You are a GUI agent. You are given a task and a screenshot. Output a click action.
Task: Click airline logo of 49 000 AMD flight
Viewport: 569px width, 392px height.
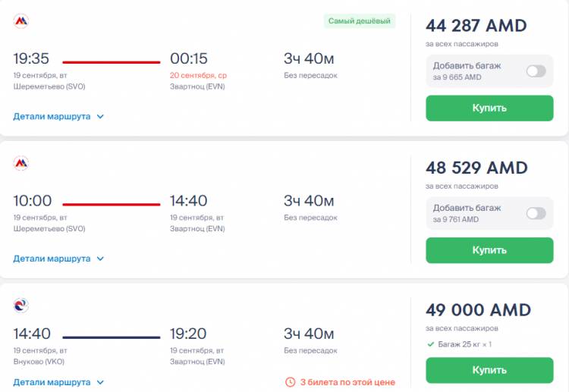click(x=21, y=306)
